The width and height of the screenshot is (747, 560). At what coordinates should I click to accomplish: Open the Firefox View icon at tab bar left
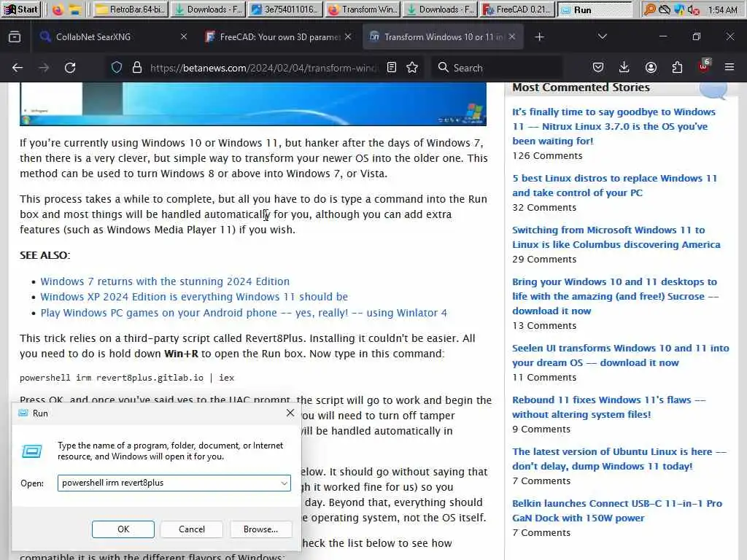(15, 36)
